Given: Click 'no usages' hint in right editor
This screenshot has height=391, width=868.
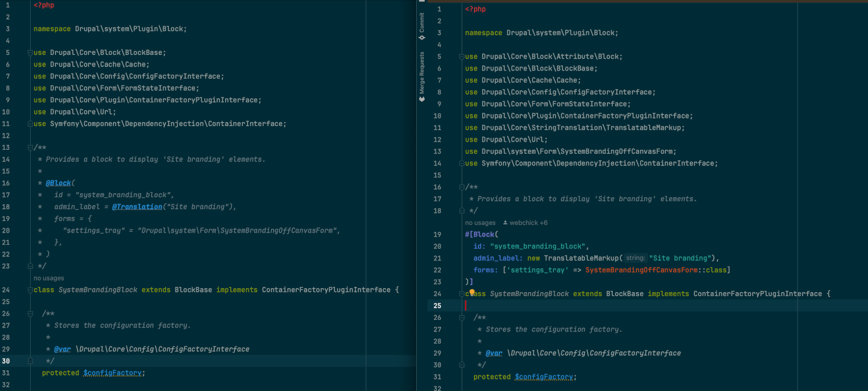Looking at the screenshot, I should [480, 223].
